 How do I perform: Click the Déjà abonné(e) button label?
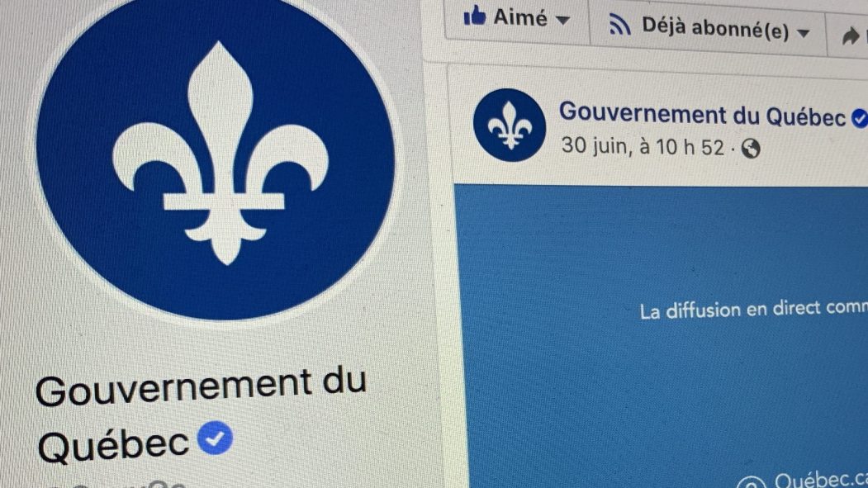coord(715,28)
